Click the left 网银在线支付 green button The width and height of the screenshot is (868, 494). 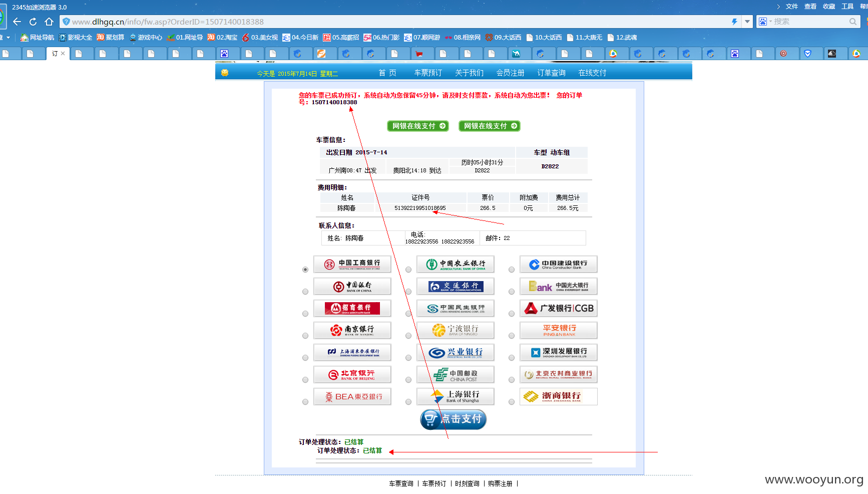(x=418, y=126)
